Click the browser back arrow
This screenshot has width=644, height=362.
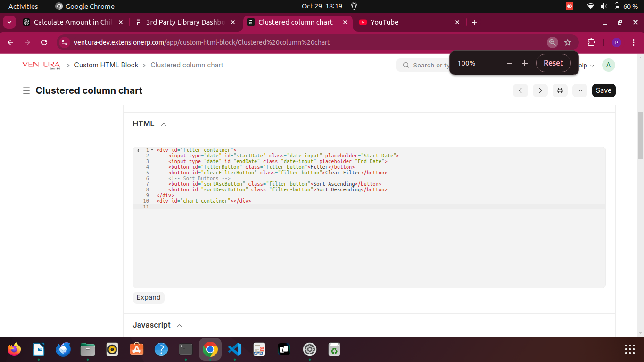coord(10,42)
